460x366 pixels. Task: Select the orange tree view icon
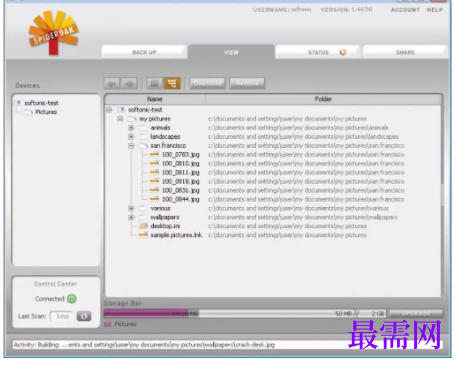(172, 83)
